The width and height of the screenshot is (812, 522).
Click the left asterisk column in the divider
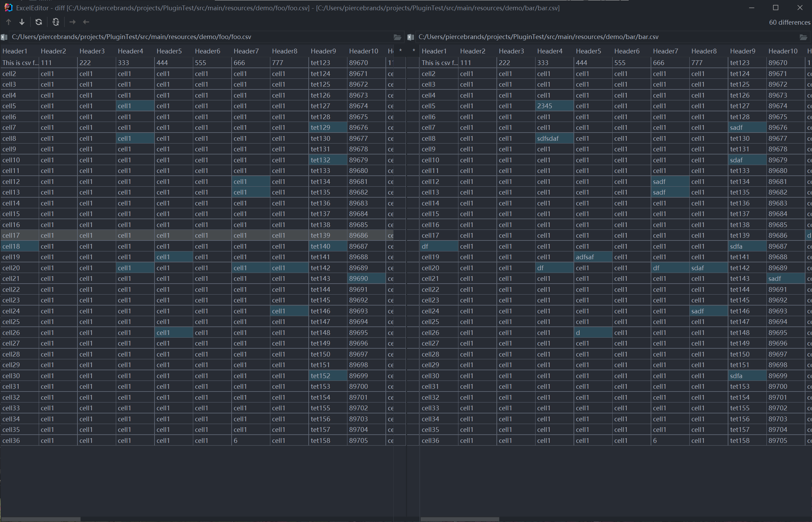[x=400, y=51]
